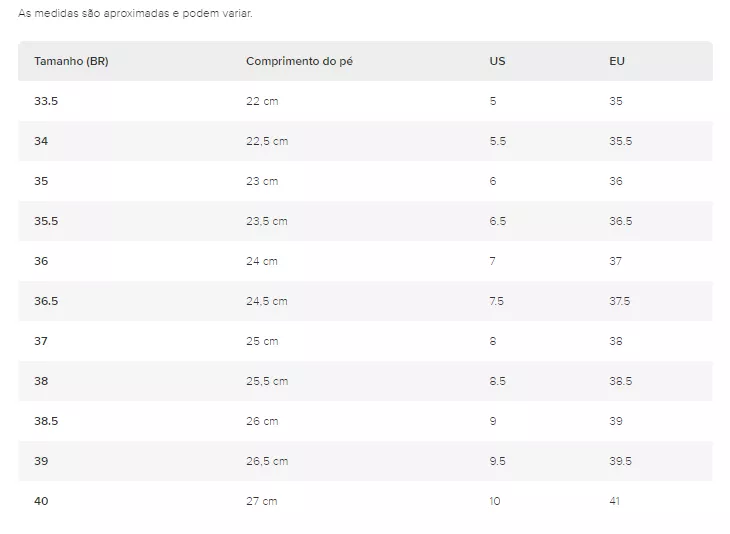The image size is (730, 534).
Task: Click the US size 9.5 cell
Action: [497, 461]
